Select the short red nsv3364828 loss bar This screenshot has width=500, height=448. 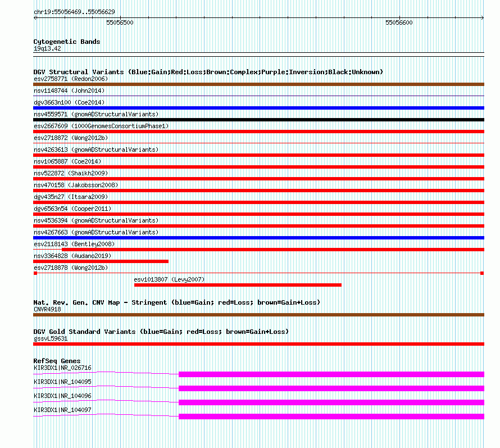101,261
